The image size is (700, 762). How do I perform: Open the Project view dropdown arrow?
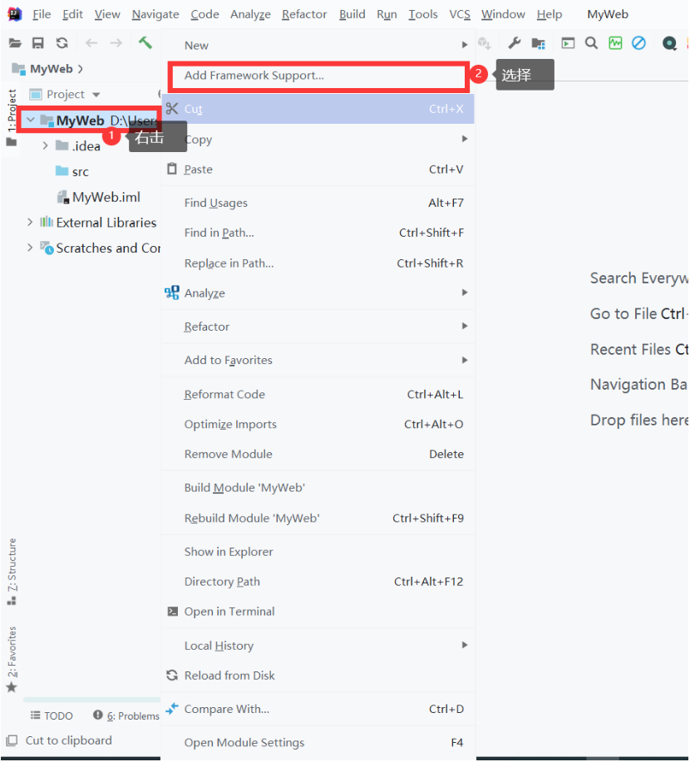(96, 95)
